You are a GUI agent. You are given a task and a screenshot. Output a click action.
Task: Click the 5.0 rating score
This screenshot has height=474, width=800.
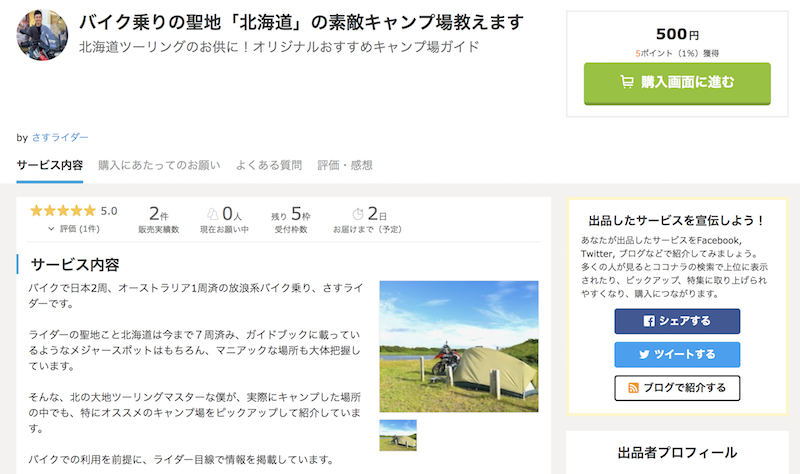click(109, 211)
